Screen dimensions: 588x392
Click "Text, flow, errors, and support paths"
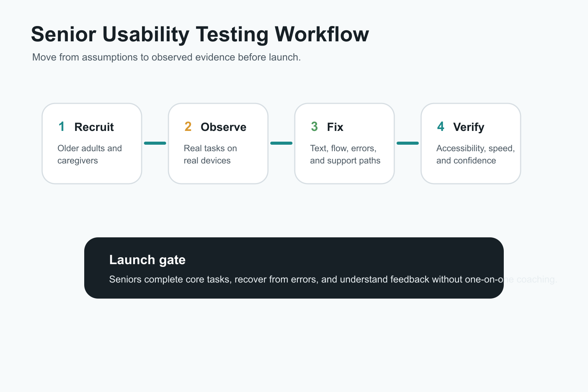345,154
